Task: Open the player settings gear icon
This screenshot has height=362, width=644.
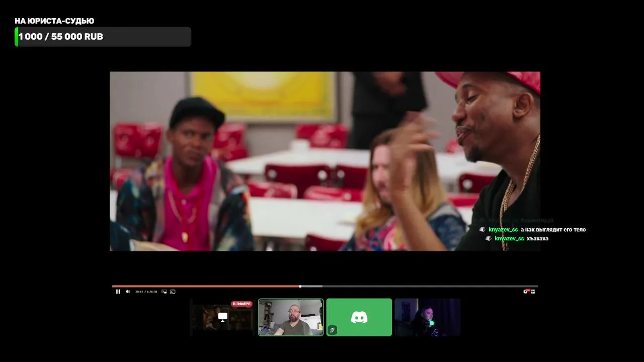Action: click(526, 291)
